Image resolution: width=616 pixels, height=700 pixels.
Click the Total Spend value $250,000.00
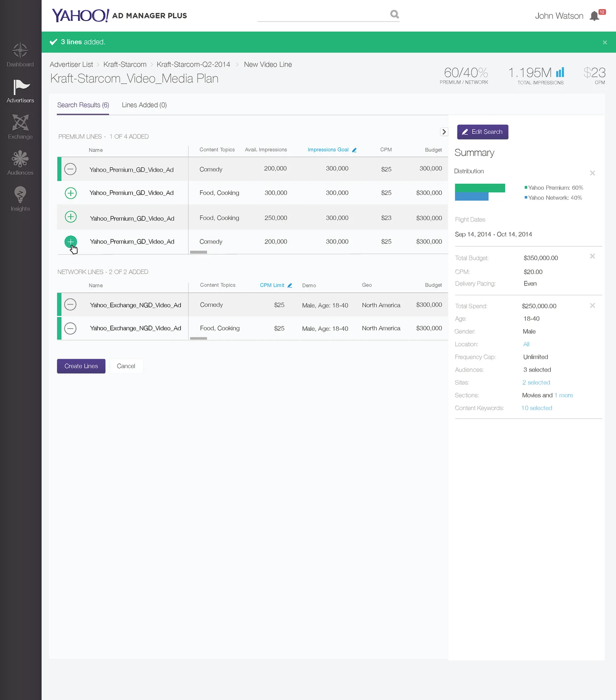[x=539, y=306]
